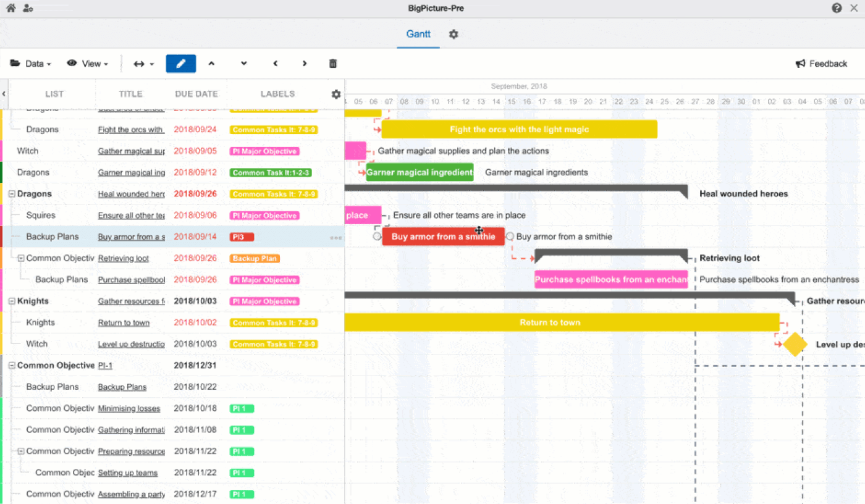Open the View dropdown menu
Screen dimensions: 865x504
coord(88,64)
